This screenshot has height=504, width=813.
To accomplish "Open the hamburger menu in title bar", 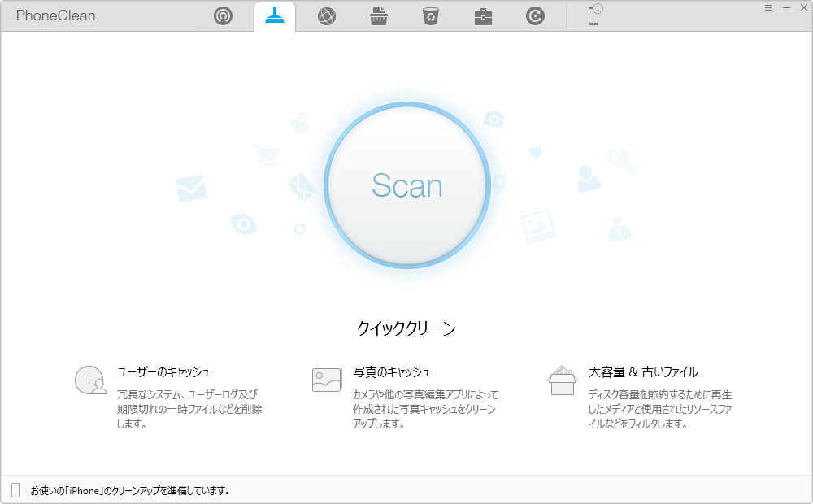I will pyautogui.click(x=768, y=7).
